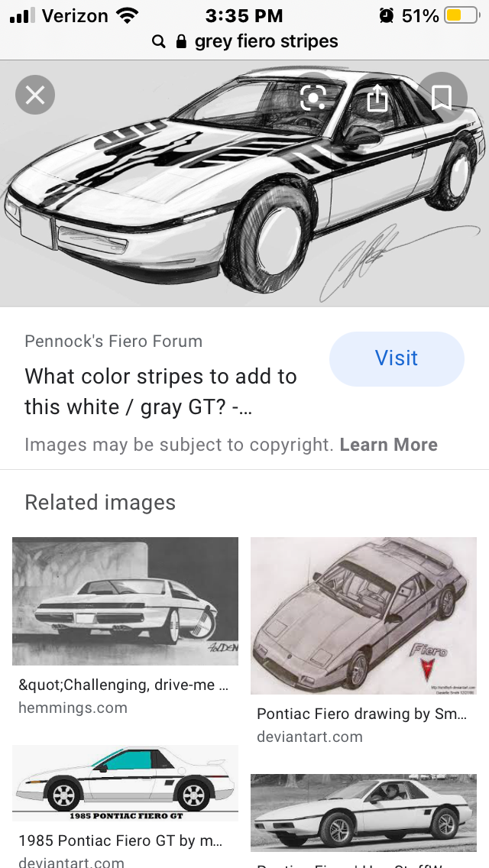
Task: Save image with the bookmark icon
Action: 442,98
